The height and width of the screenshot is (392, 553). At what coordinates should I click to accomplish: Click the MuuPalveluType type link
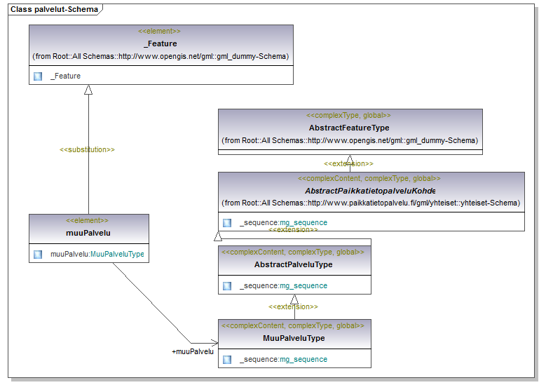coord(117,255)
